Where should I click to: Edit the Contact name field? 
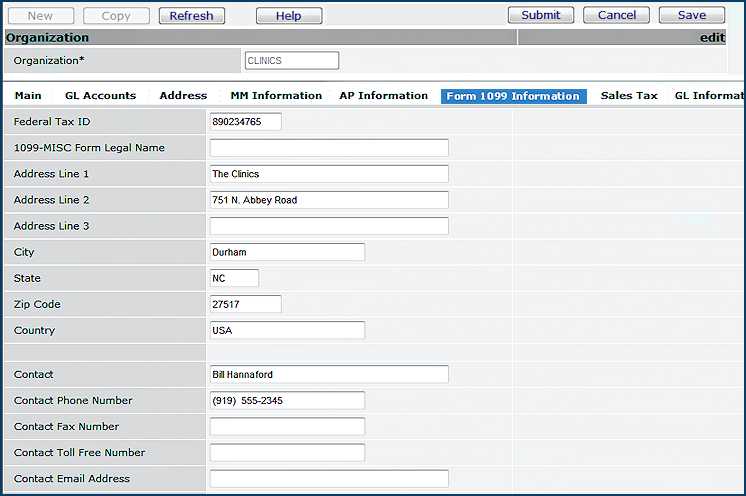[329, 374]
